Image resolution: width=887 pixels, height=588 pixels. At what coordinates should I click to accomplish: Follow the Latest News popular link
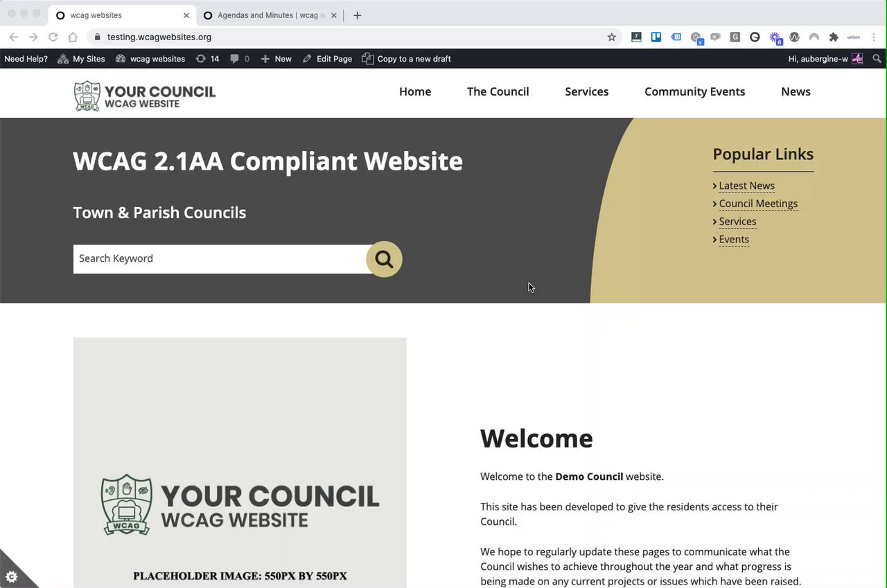(746, 186)
